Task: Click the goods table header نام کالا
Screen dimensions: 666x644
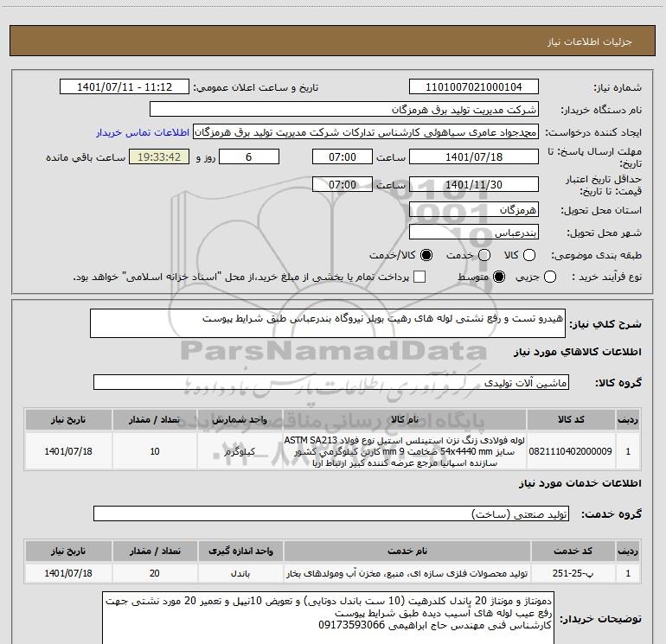Action: 405,419
